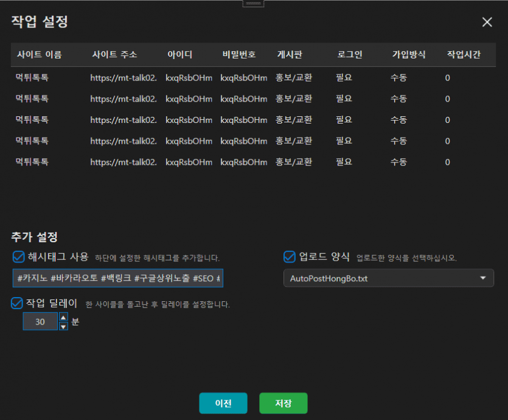Toggle the 업로드 양식 checkbox
This screenshot has height=420, width=508.
click(x=290, y=256)
